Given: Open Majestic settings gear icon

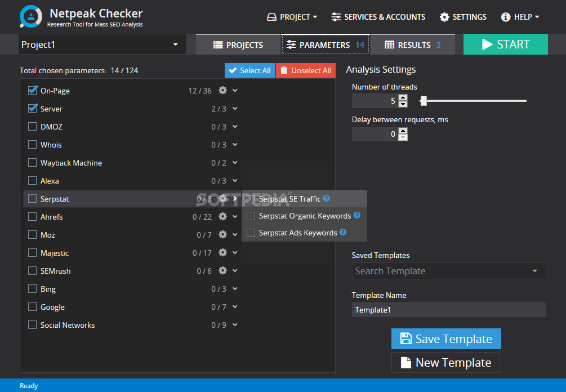Looking at the screenshot, I should [222, 253].
